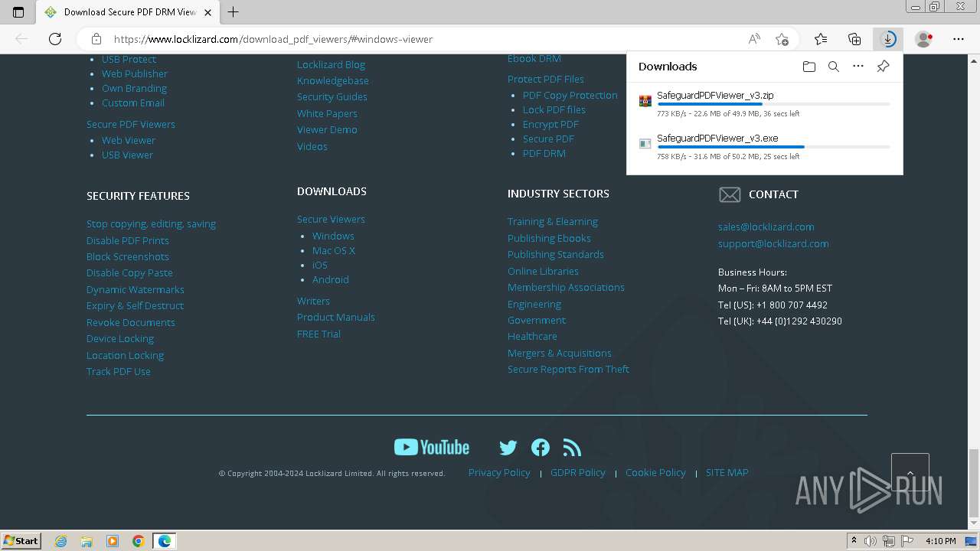Click the scroll-to-top arrow button
The image size is (980, 551).
click(910, 472)
